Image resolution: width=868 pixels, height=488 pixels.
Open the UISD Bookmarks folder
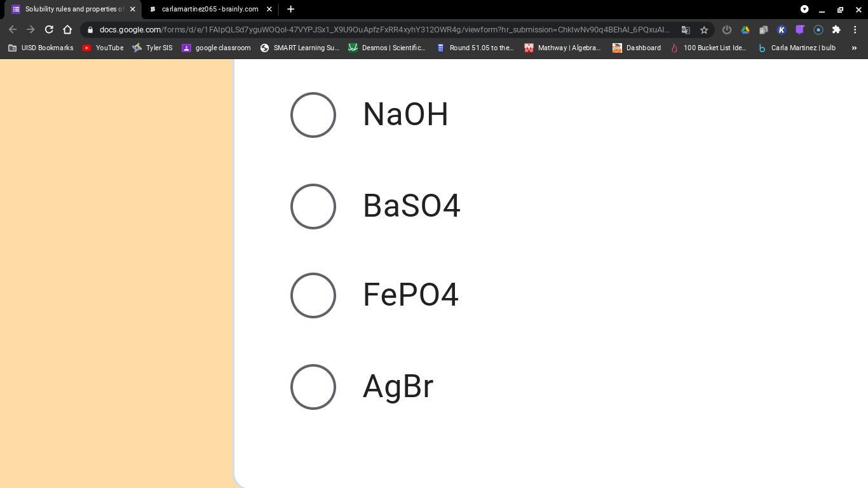tap(41, 48)
